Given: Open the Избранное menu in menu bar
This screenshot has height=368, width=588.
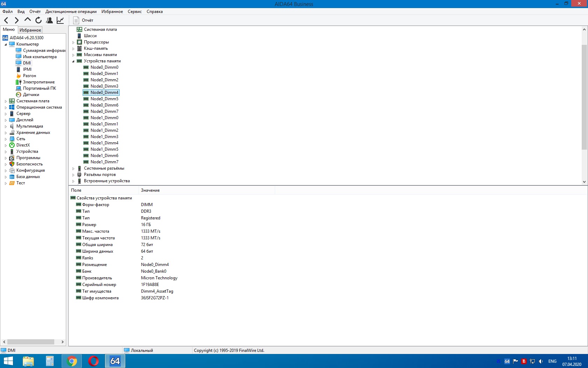Looking at the screenshot, I should pos(112,12).
